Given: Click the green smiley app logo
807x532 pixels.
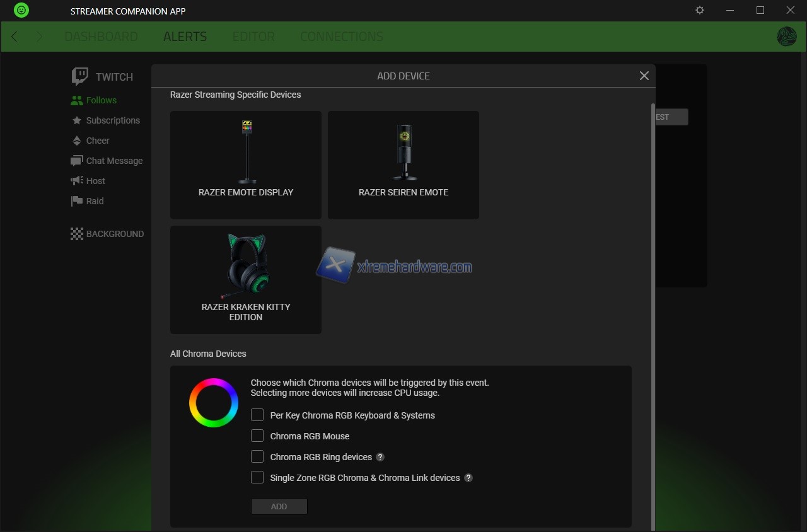Looking at the screenshot, I should [x=21, y=11].
